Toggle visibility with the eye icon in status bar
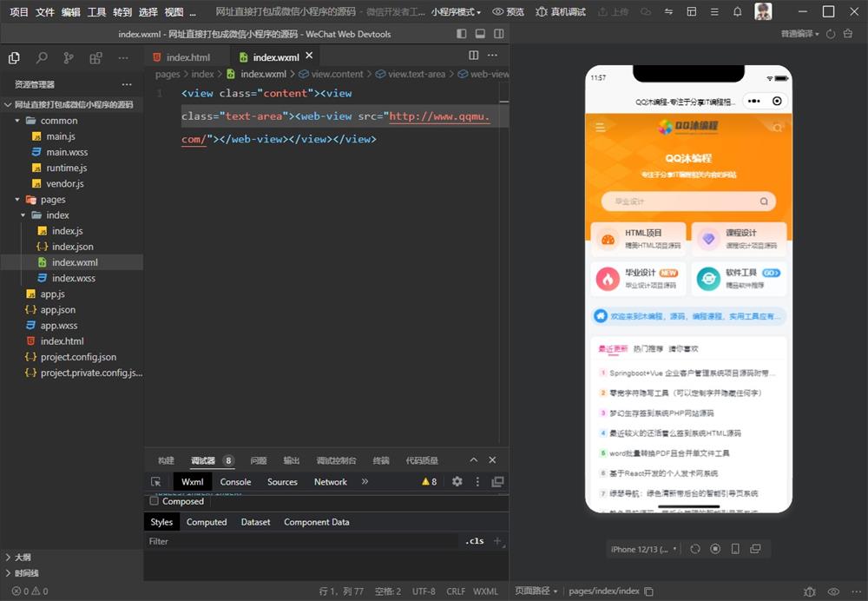 tap(833, 591)
